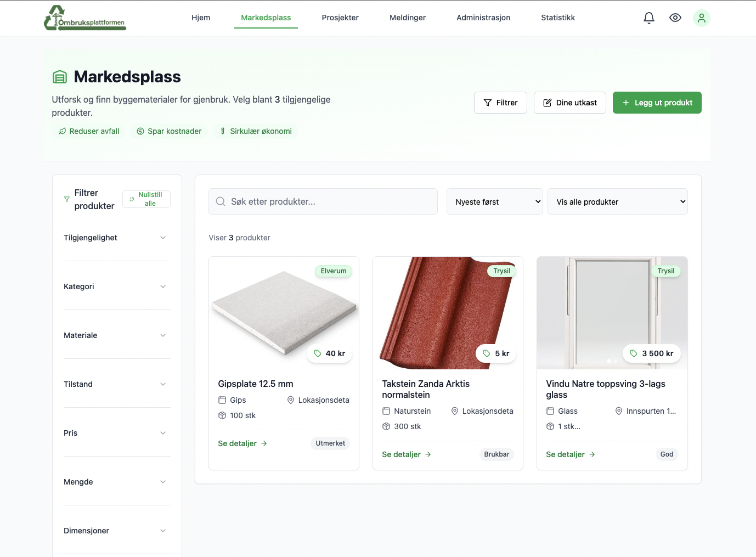Click the category icon next to Glass
This screenshot has width=756, height=557.
coord(550,411)
